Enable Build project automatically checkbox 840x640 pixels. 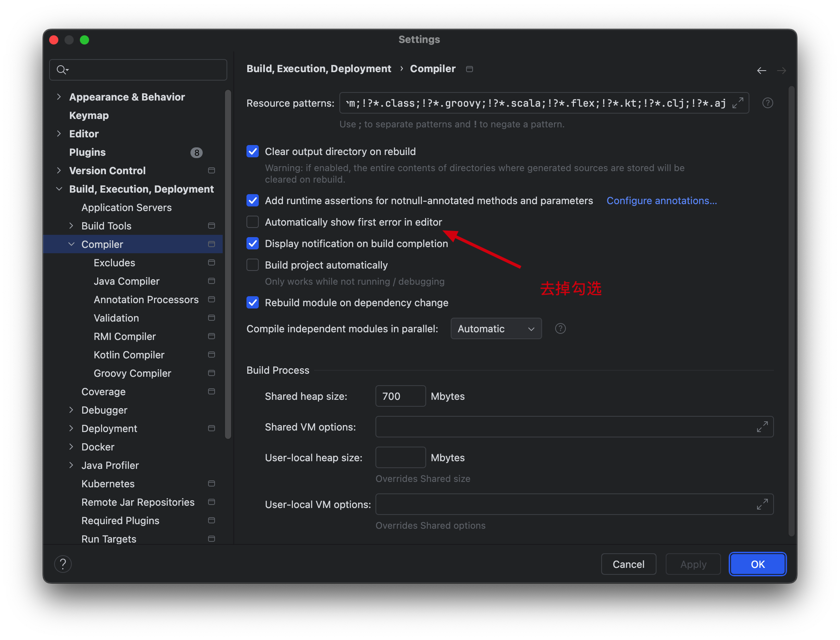253,265
